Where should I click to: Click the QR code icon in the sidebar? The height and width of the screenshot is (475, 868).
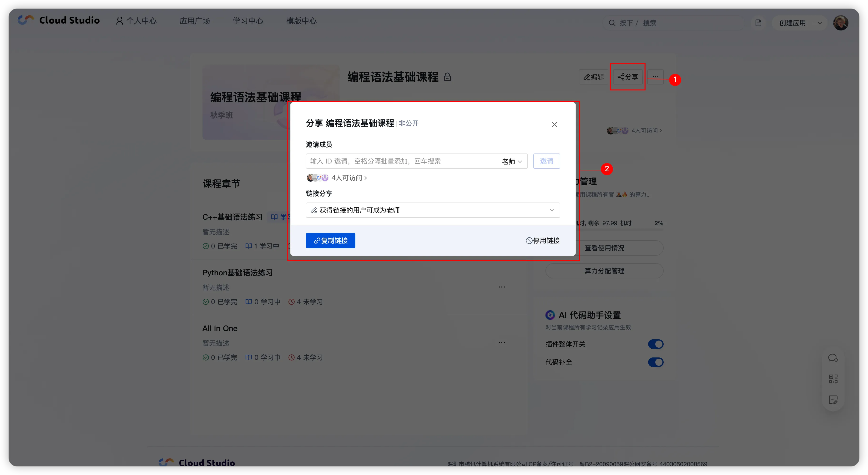[x=833, y=379]
